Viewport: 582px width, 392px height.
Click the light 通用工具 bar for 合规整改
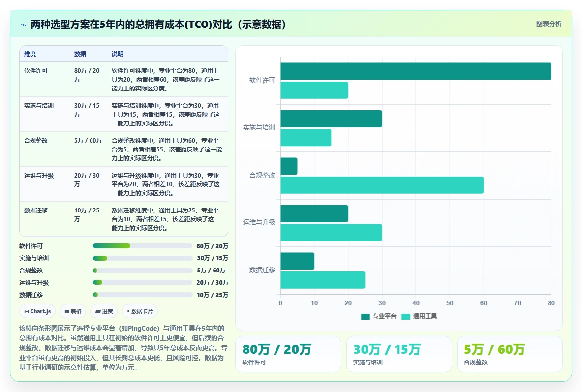pos(382,185)
